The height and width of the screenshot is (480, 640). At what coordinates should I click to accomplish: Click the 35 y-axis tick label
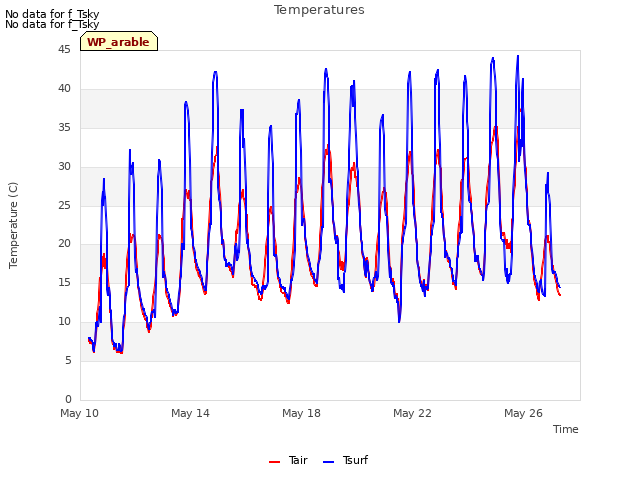coord(64,128)
